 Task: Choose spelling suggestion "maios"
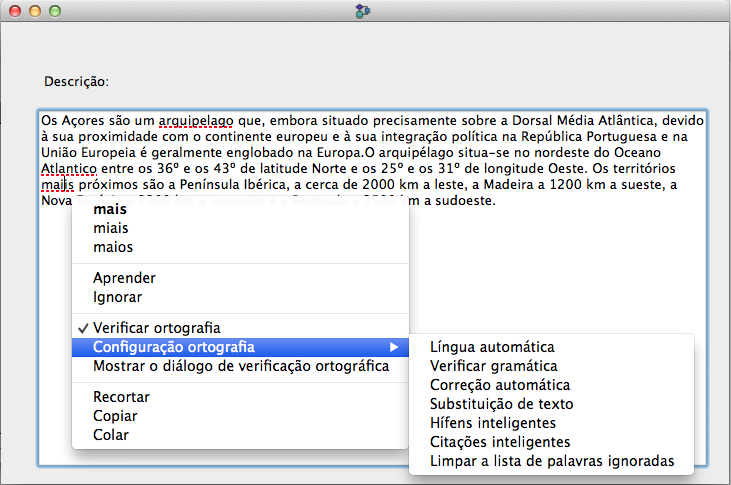click(x=113, y=247)
